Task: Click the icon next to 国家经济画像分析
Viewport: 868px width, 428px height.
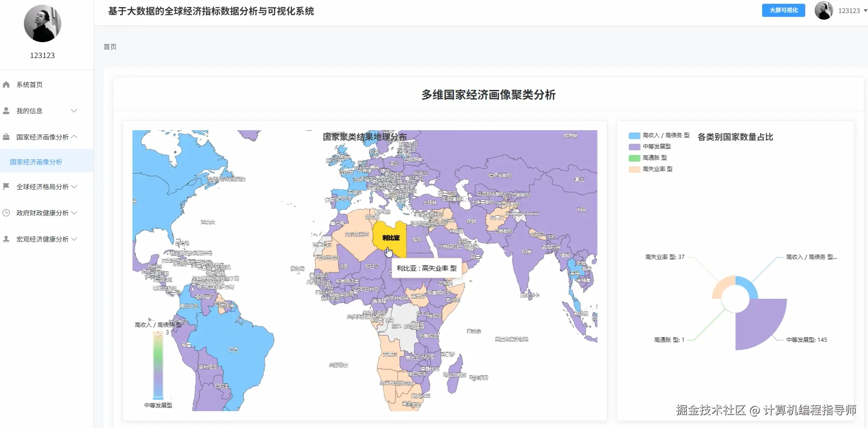Action: (7, 137)
